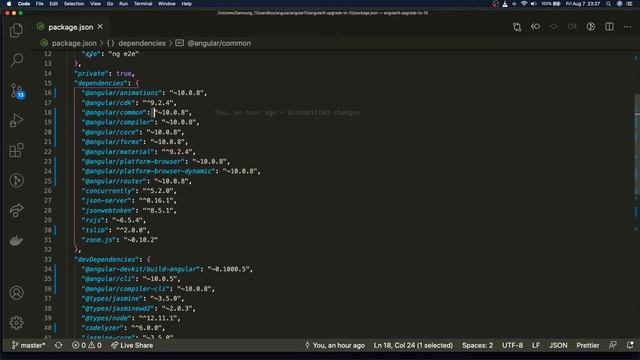Screen dimensions: 640x360
Task: Click the 'You, an hour ago' blame status
Action: [x=335, y=345]
